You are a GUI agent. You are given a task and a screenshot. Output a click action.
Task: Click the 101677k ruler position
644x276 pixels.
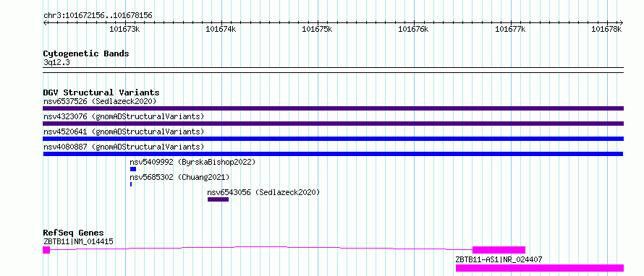[x=511, y=29]
